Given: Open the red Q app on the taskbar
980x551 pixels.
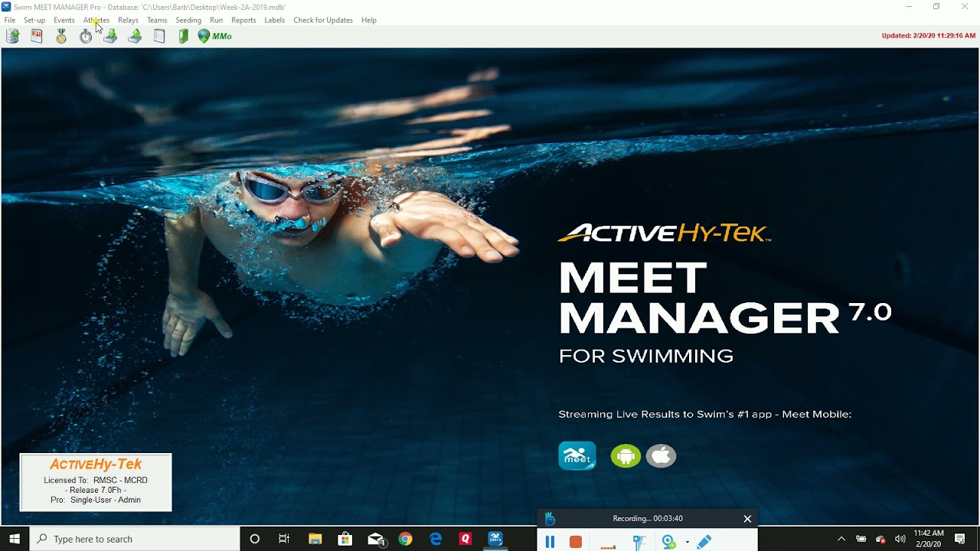Looking at the screenshot, I should (x=465, y=539).
